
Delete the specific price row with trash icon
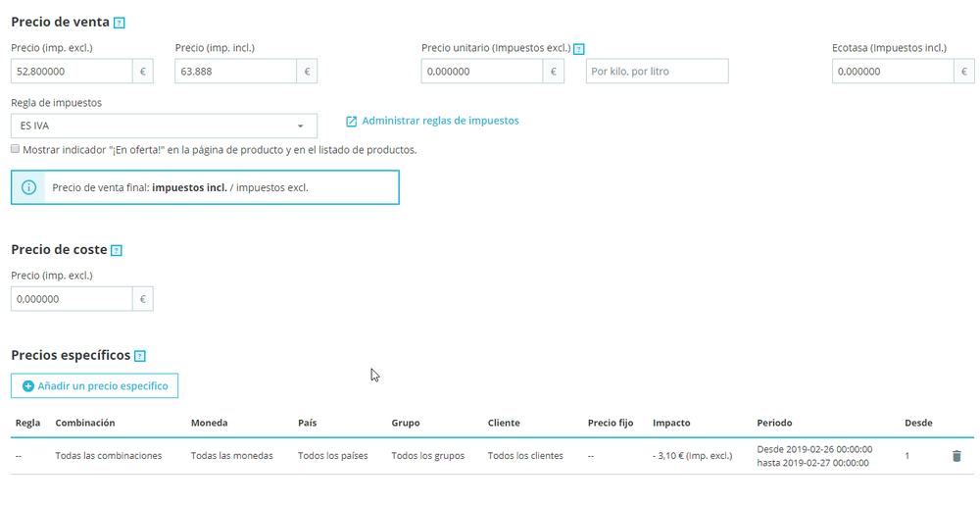point(956,456)
